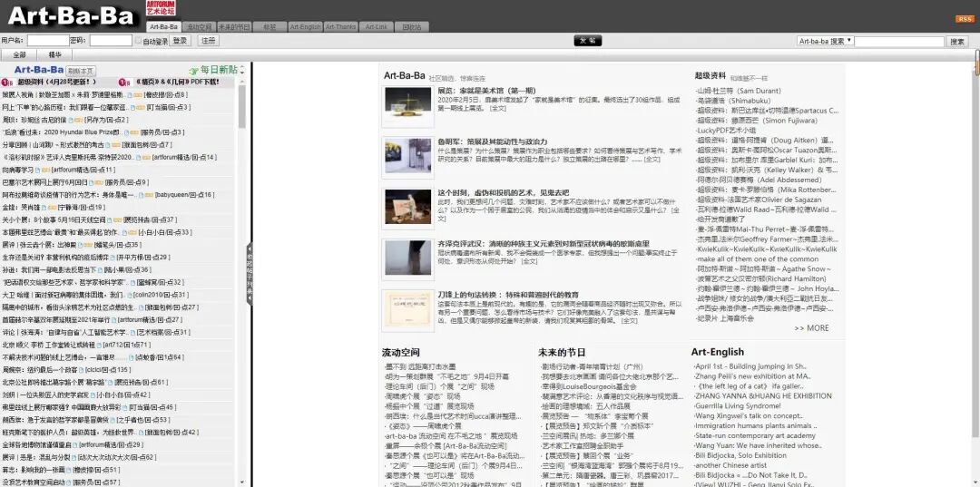Open the 流动空间 section heading
The width and height of the screenshot is (980, 487).
coord(401,352)
